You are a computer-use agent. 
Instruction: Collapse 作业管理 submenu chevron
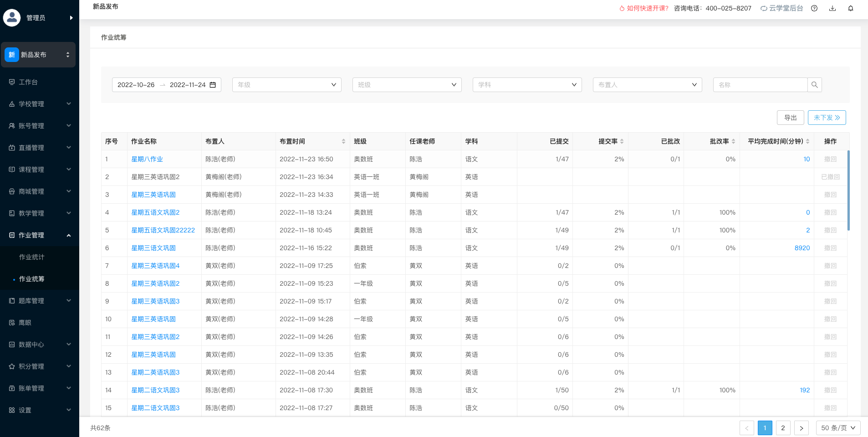pyautogui.click(x=69, y=235)
